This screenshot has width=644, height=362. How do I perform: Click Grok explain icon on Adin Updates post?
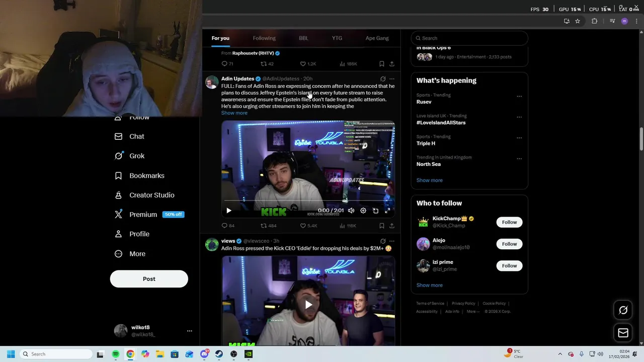click(383, 79)
